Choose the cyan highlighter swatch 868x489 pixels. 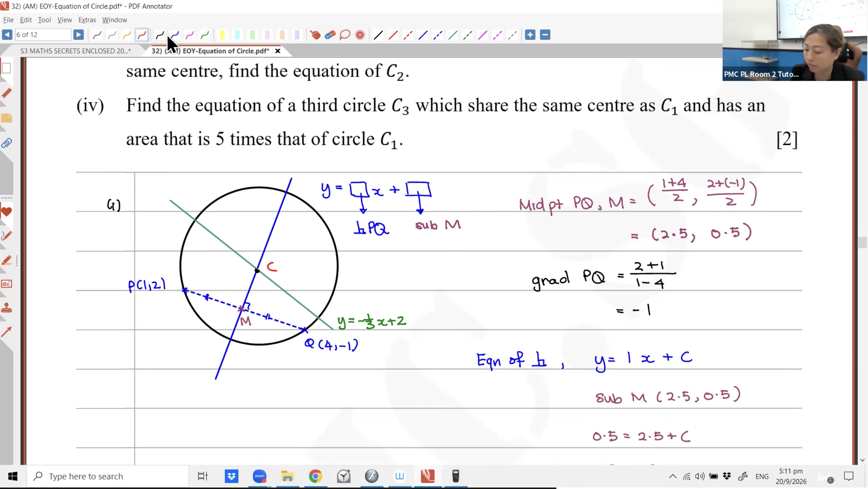(x=237, y=35)
